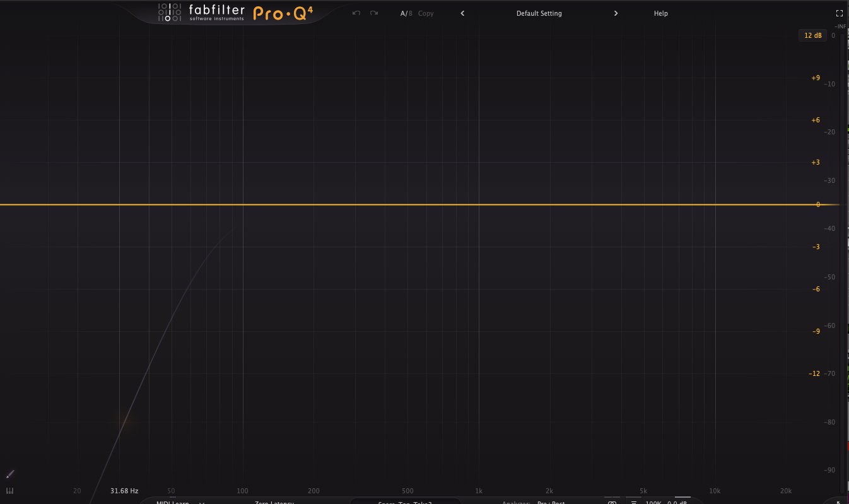Open the Default Setting preset menu
The height and width of the screenshot is (504, 849).
539,13
